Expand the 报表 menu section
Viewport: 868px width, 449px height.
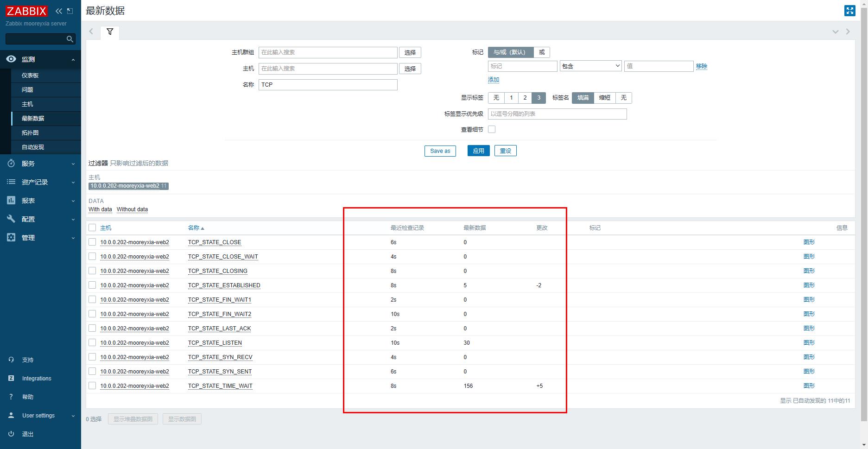[73, 201]
